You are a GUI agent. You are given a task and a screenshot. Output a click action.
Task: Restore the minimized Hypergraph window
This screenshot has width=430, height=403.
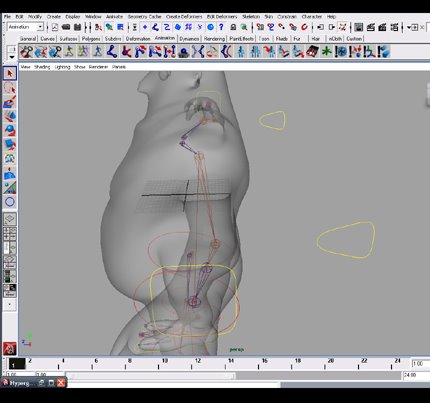click(x=42, y=383)
